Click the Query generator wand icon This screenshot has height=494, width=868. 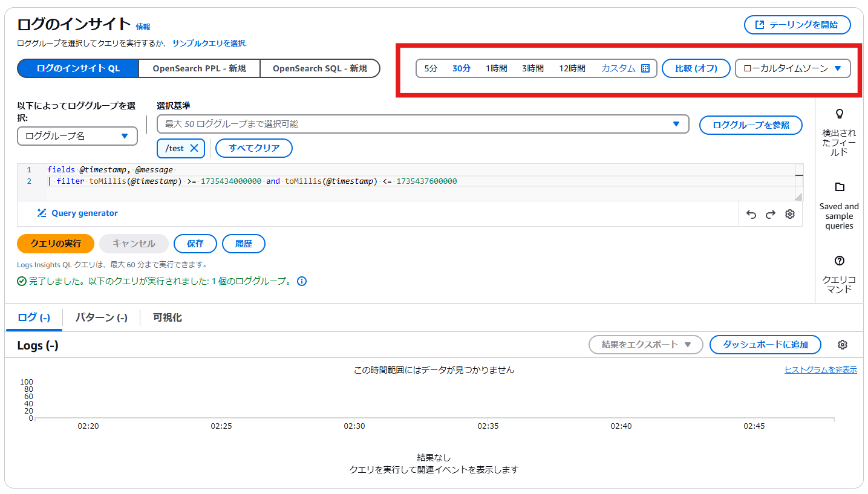coord(42,213)
